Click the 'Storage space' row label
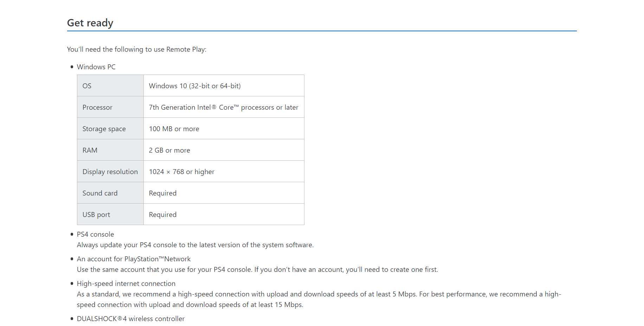644x326 pixels. 104,129
